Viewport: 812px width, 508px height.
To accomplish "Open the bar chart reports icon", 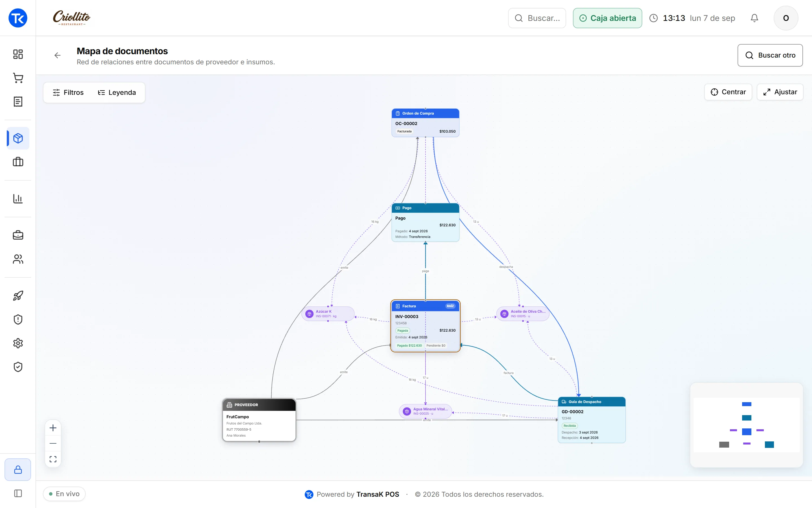I will 18,199.
